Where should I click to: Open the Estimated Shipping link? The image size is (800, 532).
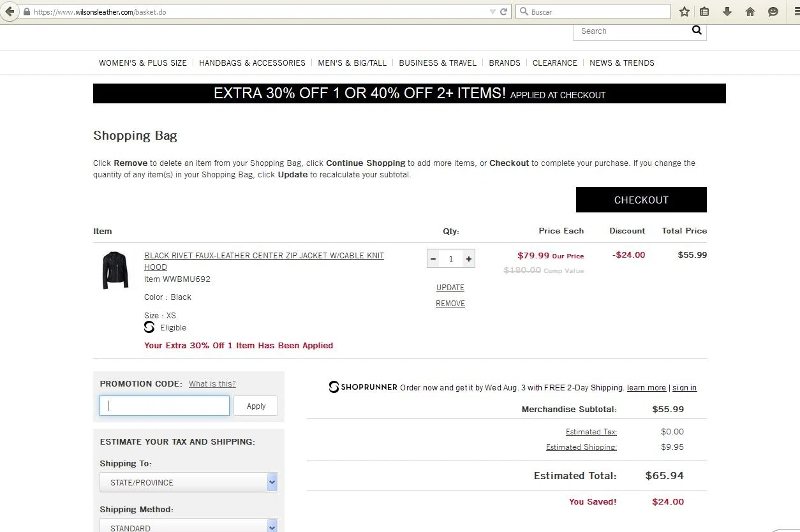(581, 447)
